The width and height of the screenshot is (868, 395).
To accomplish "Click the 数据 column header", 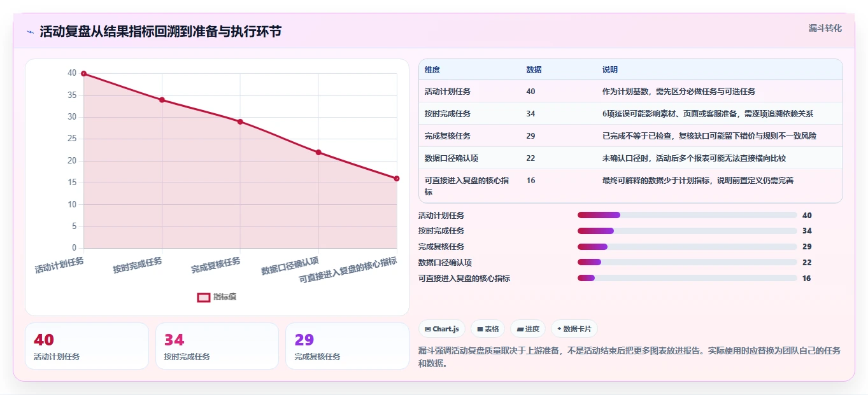I will pos(534,70).
